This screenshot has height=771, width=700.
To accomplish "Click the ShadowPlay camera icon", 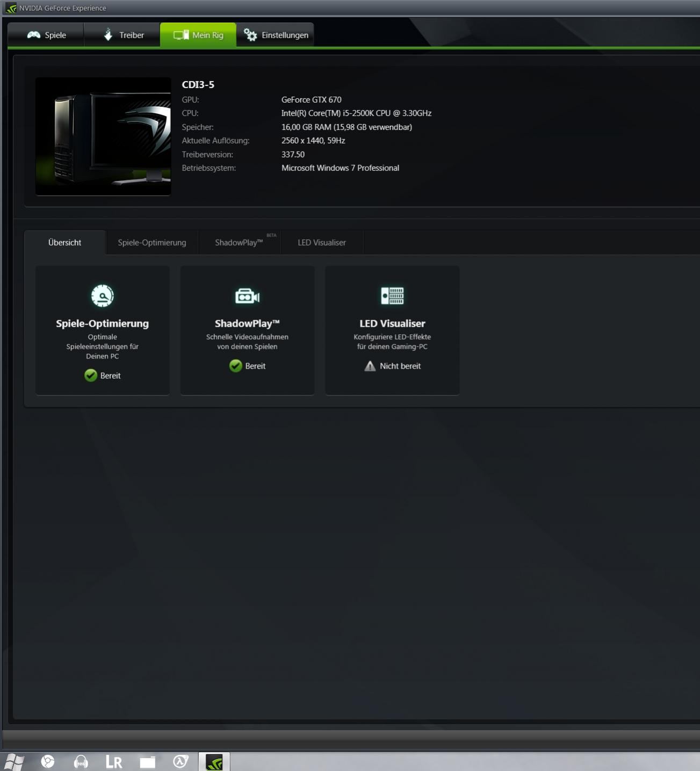I will pos(247,296).
